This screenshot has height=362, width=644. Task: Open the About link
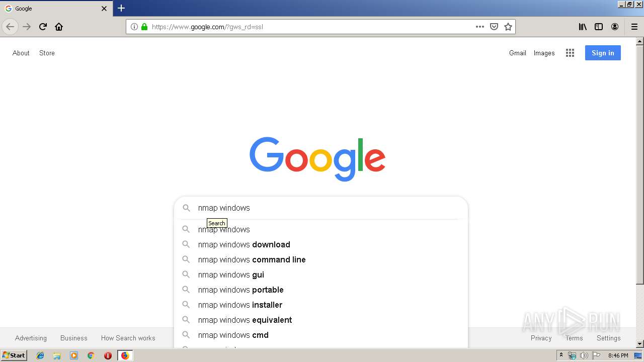(x=21, y=53)
